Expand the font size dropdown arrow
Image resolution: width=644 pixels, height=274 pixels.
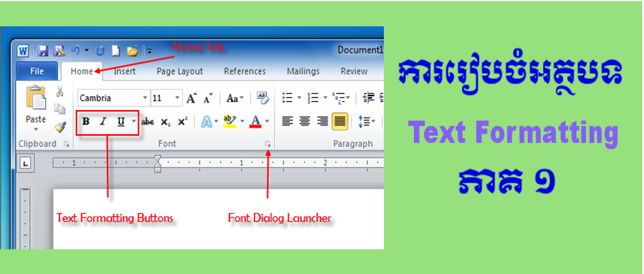pos(178,98)
